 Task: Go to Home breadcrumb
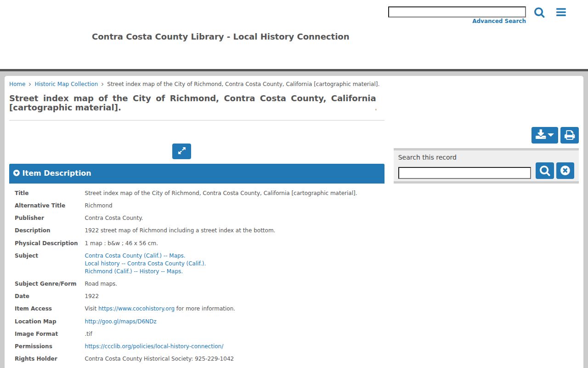point(17,84)
